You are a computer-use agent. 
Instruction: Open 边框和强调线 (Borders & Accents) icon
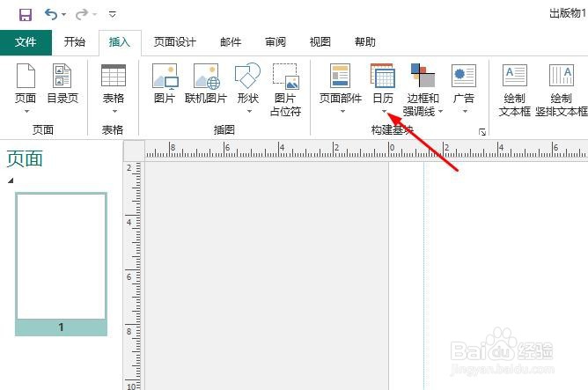423,76
